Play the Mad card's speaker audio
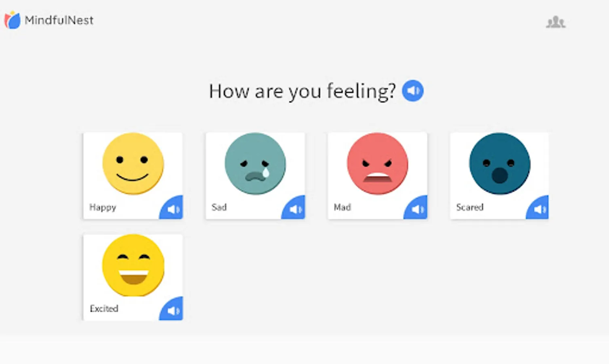The width and height of the screenshot is (609, 364). pyautogui.click(x=417, y=208)
